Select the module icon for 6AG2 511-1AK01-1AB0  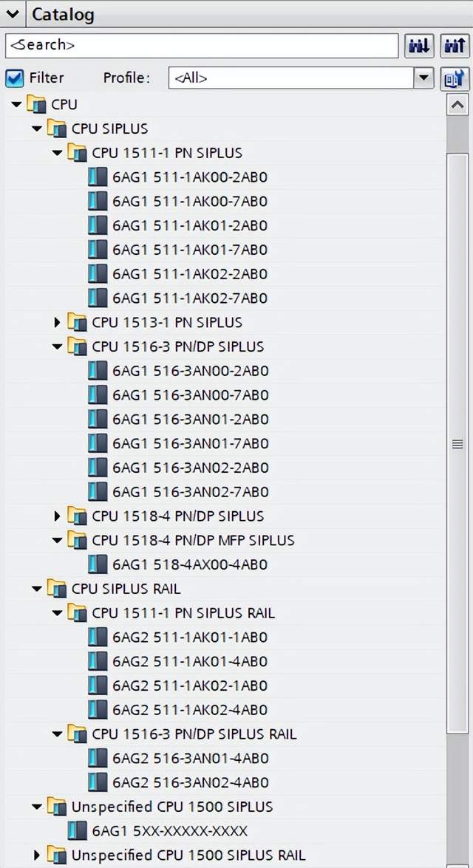(98, 638)
